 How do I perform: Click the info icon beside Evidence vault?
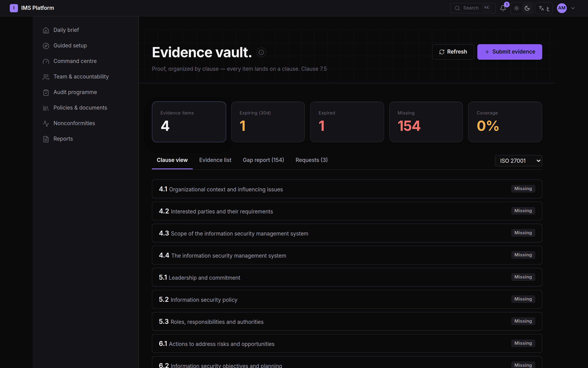click(x=261, y=52)
